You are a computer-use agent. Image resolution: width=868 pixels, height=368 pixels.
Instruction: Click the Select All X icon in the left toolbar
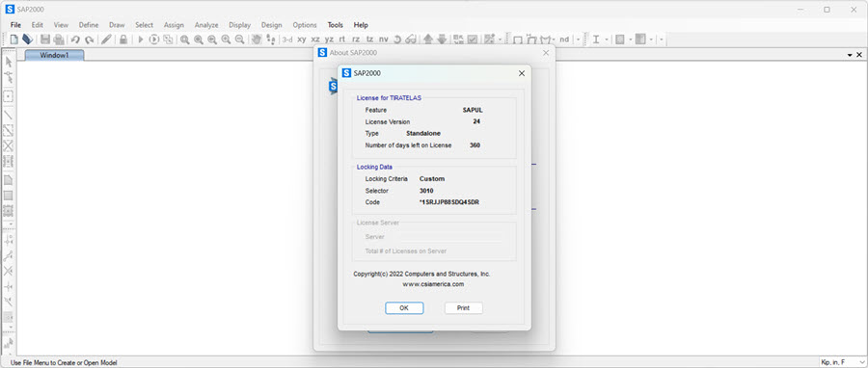pyautogui.click(x=9, y=271)
